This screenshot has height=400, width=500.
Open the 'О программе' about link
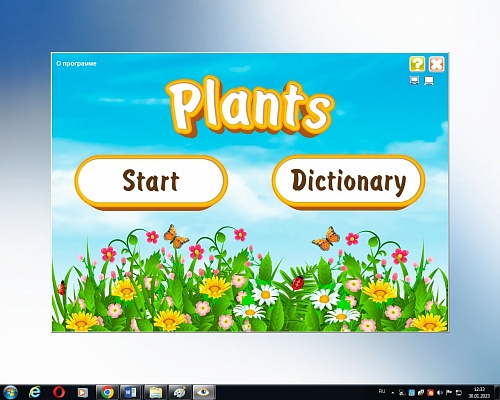76,63
